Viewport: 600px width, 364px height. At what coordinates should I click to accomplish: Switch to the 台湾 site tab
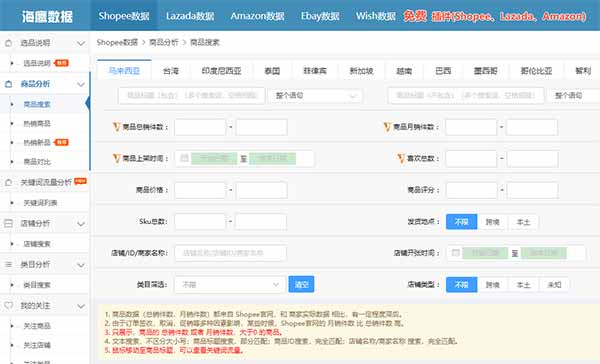point(171,71)
